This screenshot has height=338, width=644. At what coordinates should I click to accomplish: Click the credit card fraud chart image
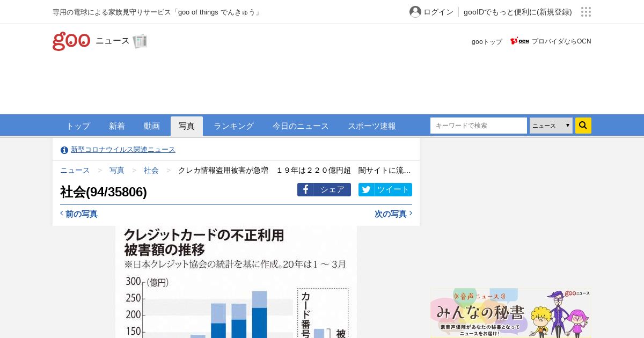click(x=236, y=282)
